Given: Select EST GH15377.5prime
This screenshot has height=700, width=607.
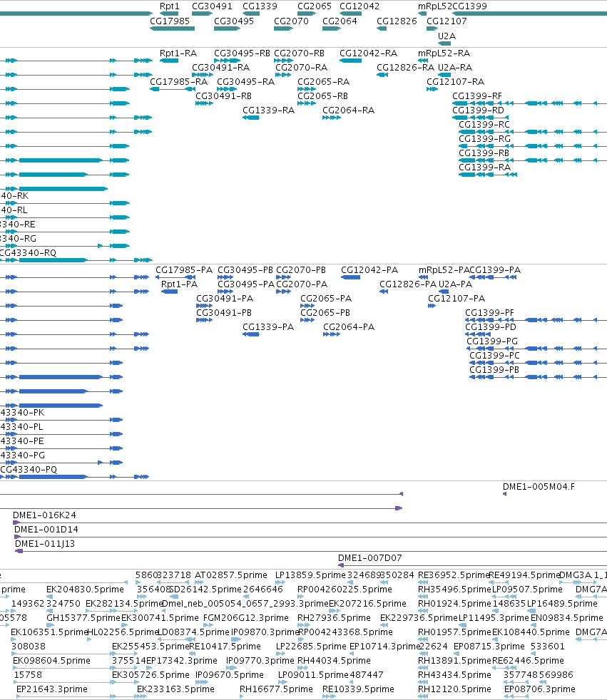Looking at the screenshot, I should pos(83,618).
